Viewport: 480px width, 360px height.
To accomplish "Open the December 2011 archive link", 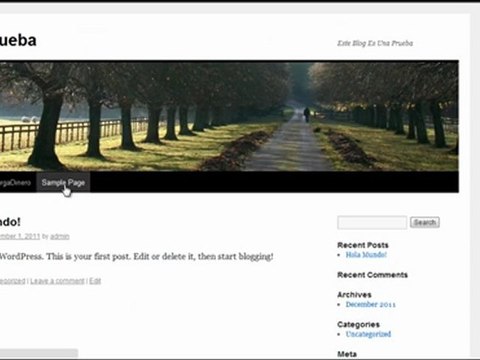I will point(371,304).
